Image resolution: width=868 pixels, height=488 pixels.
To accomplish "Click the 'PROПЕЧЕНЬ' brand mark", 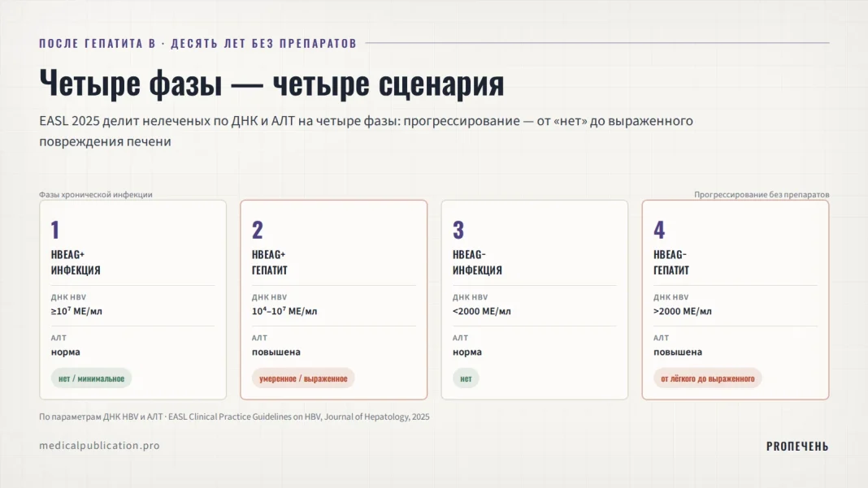I will pyautogui.click(x=797, y=446).
